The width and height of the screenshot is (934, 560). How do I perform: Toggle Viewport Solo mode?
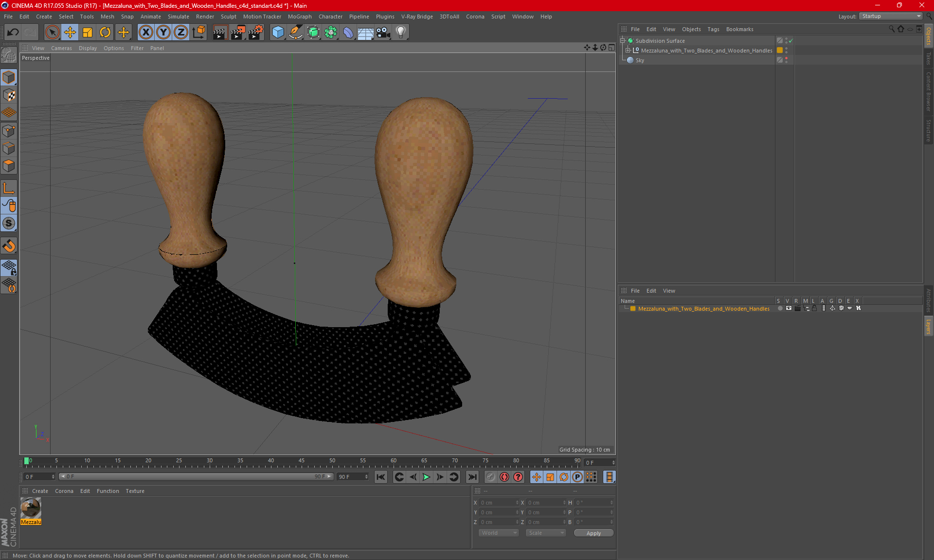pyautogui.click(x=9, y=224)
